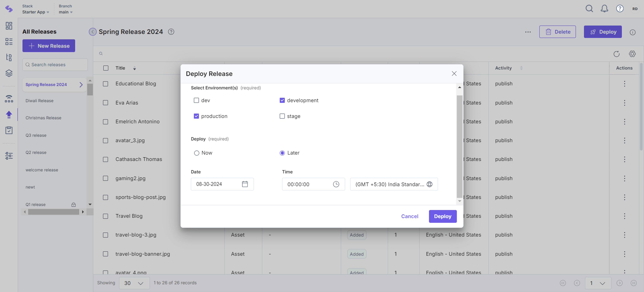Open table settings gear icon
Screen dimensions: 644x292
click(632, 54)
